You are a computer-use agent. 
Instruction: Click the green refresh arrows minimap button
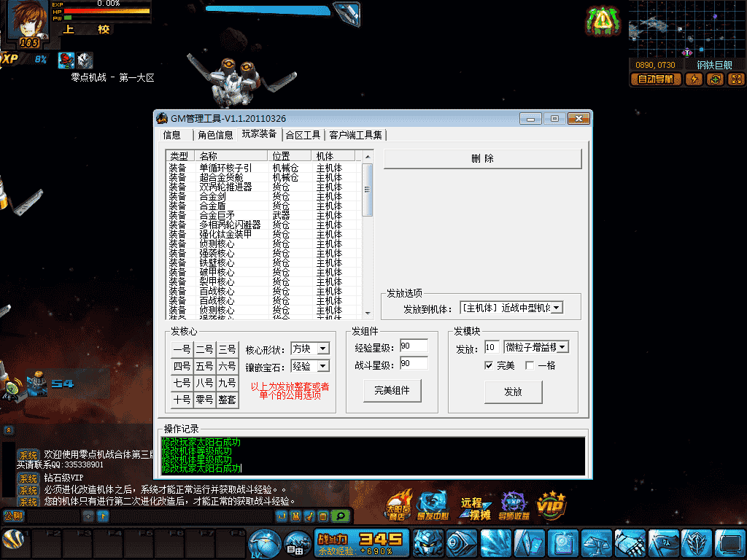click(x=715, y=79)
